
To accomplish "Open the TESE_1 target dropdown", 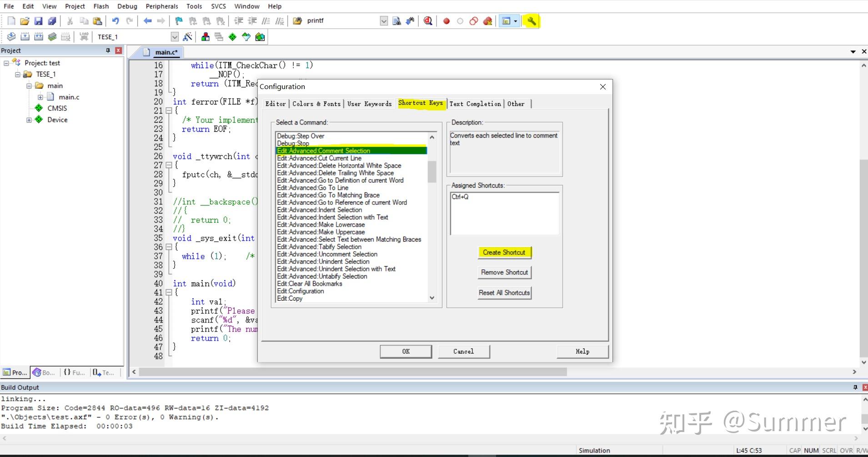I will 175,37.
